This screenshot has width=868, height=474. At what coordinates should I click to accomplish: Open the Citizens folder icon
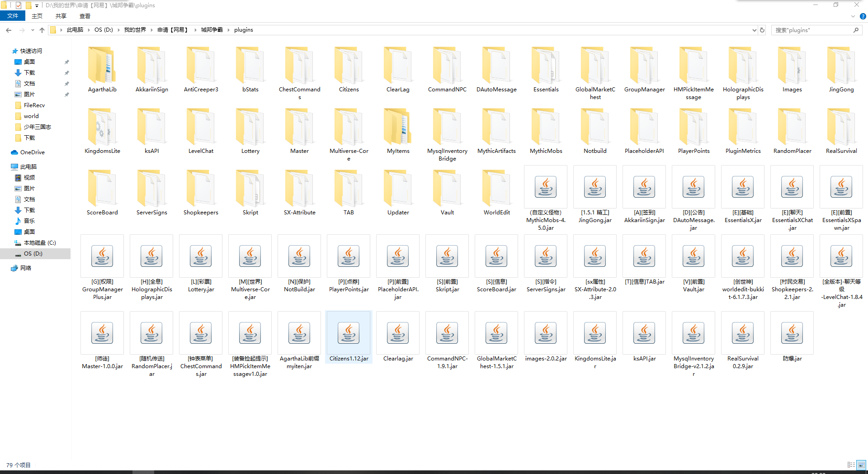click(x=349, y=66)
